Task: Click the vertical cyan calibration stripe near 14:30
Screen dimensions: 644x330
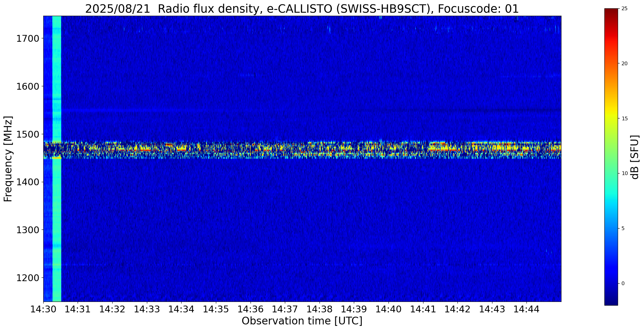Action: (x=57, y=159)
